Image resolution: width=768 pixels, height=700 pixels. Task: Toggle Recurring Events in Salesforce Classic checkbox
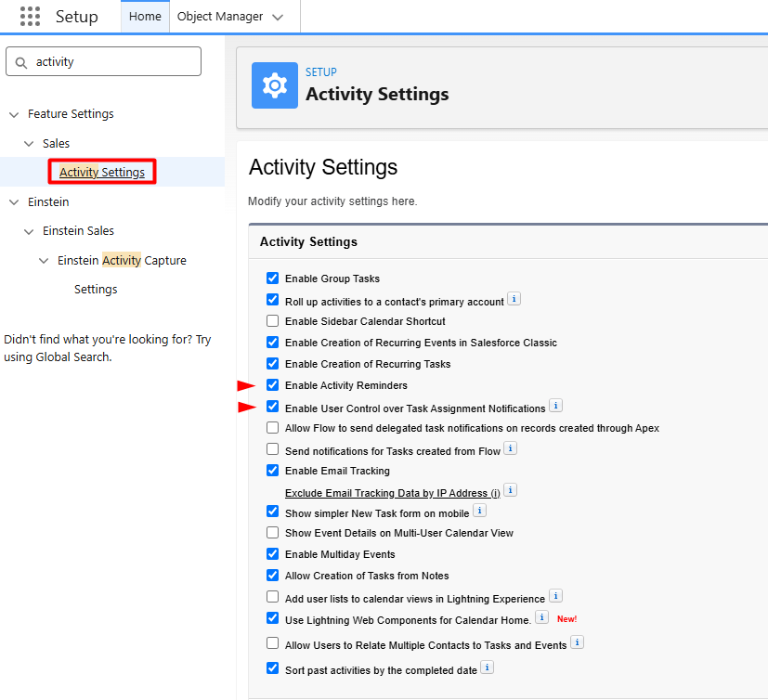click(272, 343)
